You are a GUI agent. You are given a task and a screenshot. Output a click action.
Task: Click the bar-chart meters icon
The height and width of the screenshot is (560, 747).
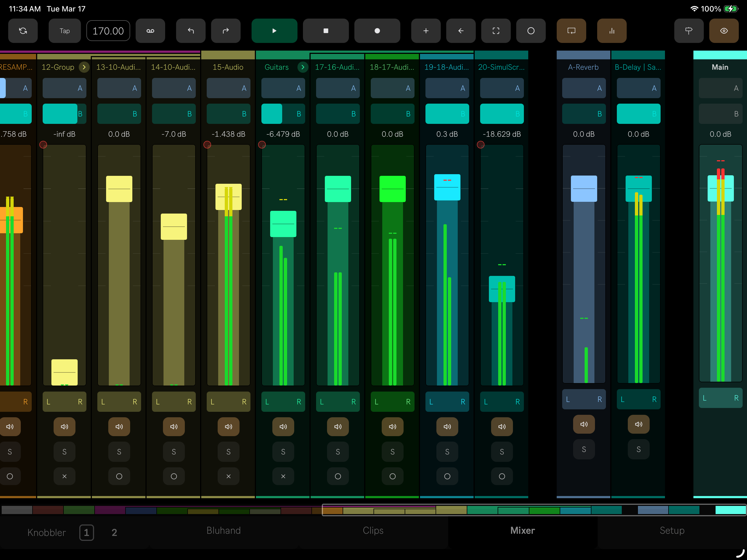tap(612, 31)
